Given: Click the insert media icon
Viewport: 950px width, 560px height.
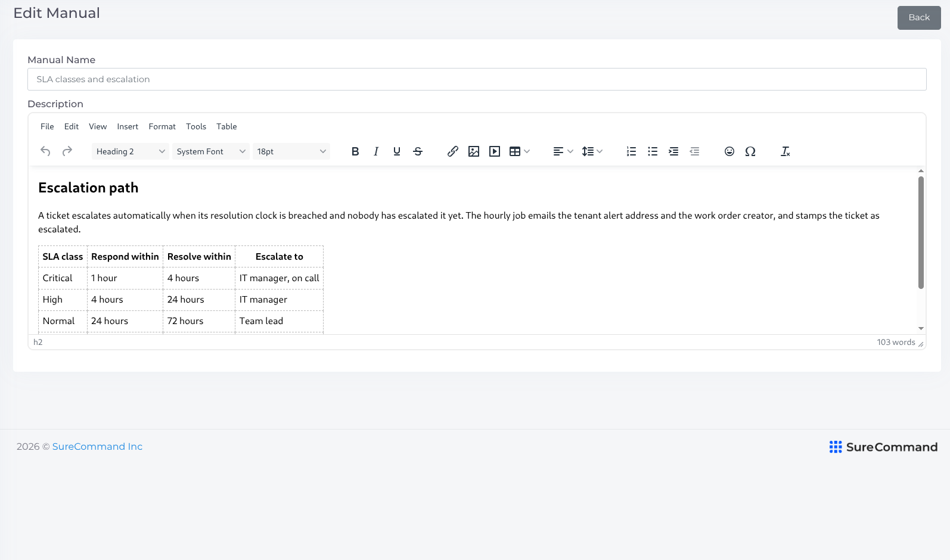Looking at the screenshot, I should tap(495, 151).
